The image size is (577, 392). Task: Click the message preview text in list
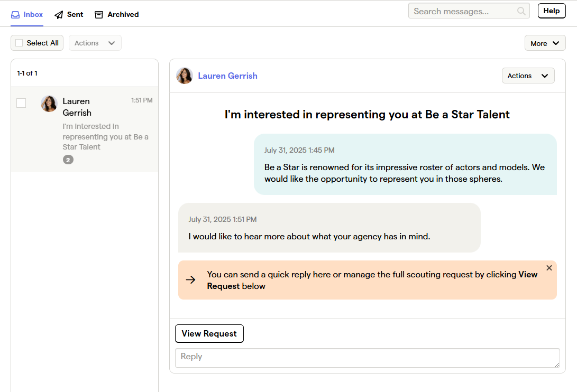coord(105,136)
